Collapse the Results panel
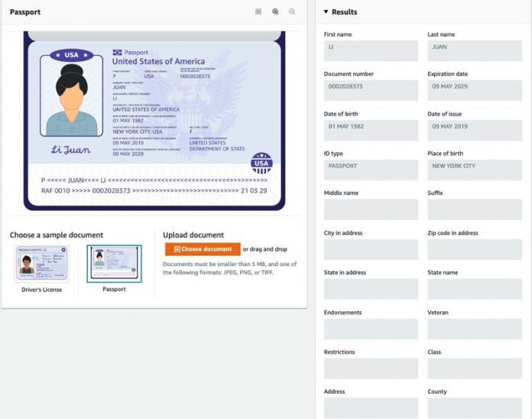 326,11
